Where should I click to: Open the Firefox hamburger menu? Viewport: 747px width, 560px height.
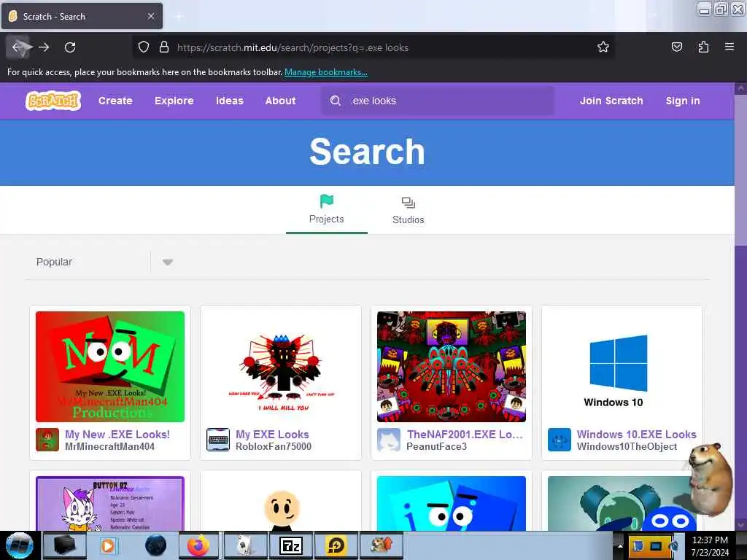(x=729, y=47)
